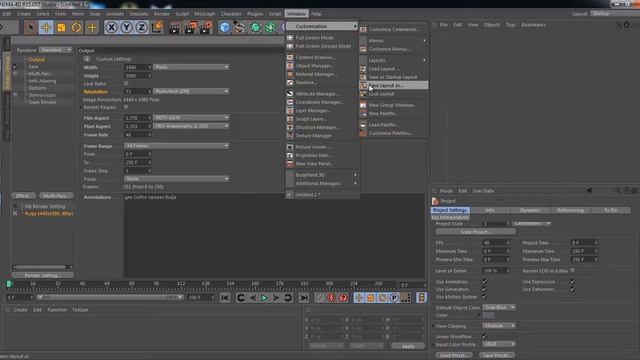This screenshot has width=640, height=360.
Task: Play the animation forward
Action: click(264, 298)
